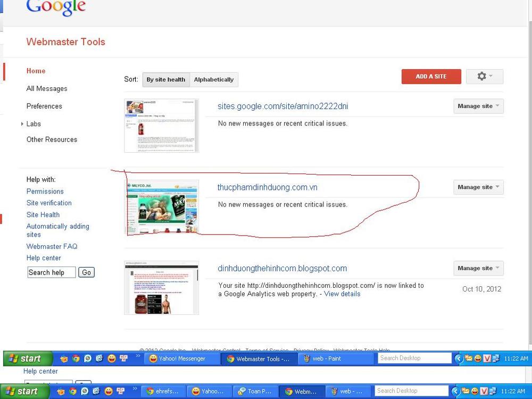Click the dinhduongthehinhcom.blogspot.com site thumbnail
Image resolution: width=532 pixels, height=399 pixels.
tap(161, 288)
